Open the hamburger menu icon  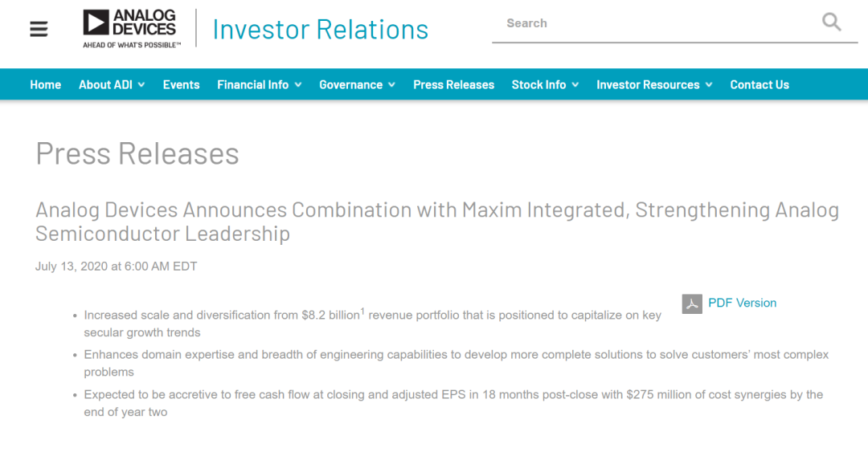(x=39, y=29)
